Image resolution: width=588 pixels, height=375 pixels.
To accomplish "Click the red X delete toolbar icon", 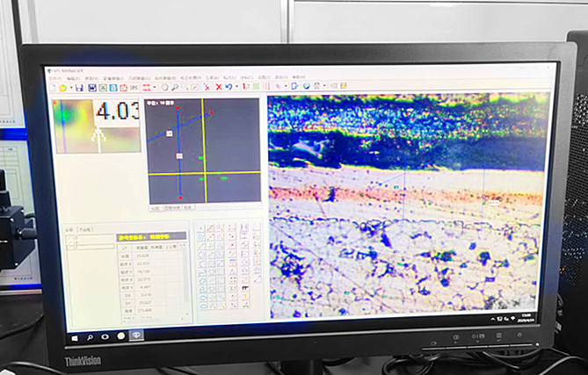I will pyautogui.click(x=218, y=87).
